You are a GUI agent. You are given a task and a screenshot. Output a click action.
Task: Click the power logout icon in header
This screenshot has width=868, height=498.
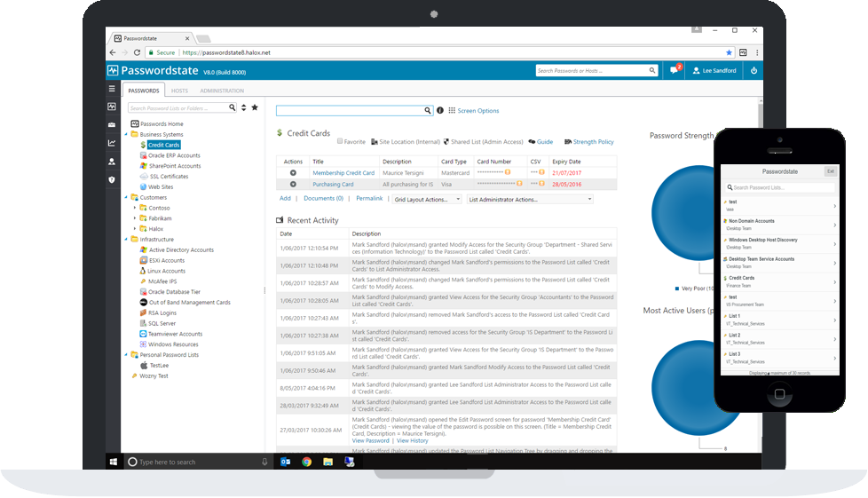pos(754,70)
